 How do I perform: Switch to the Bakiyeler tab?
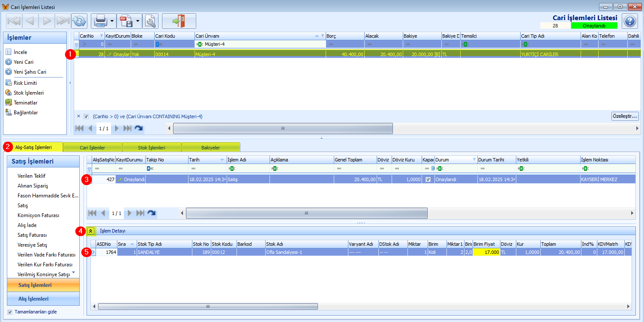click(x=210, y=148)
